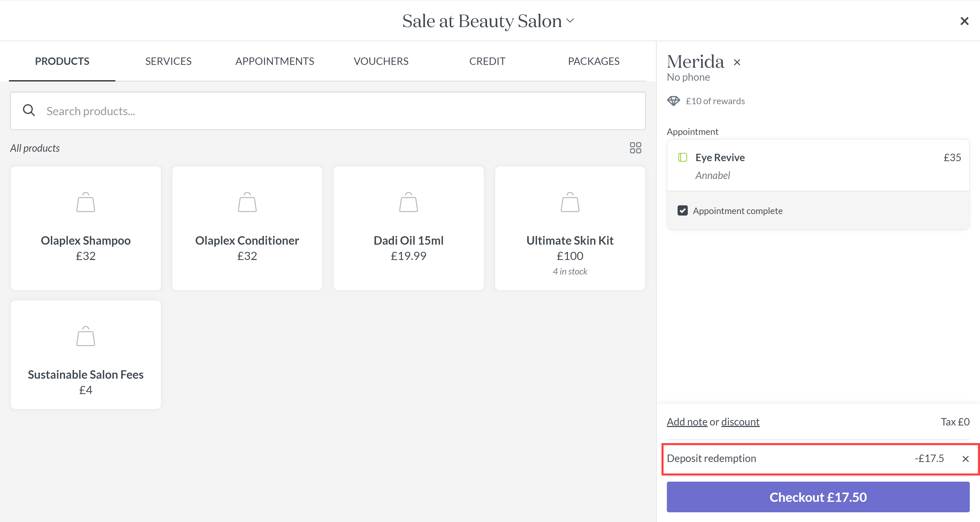
Task: Click the discount link
Action: 740,422
